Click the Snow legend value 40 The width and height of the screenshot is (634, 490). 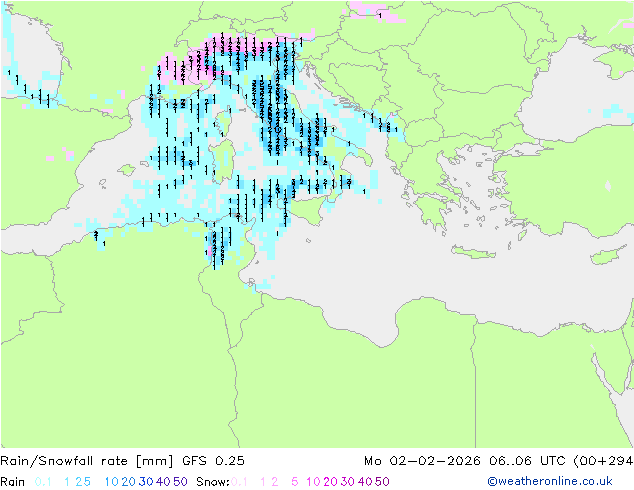365,482
